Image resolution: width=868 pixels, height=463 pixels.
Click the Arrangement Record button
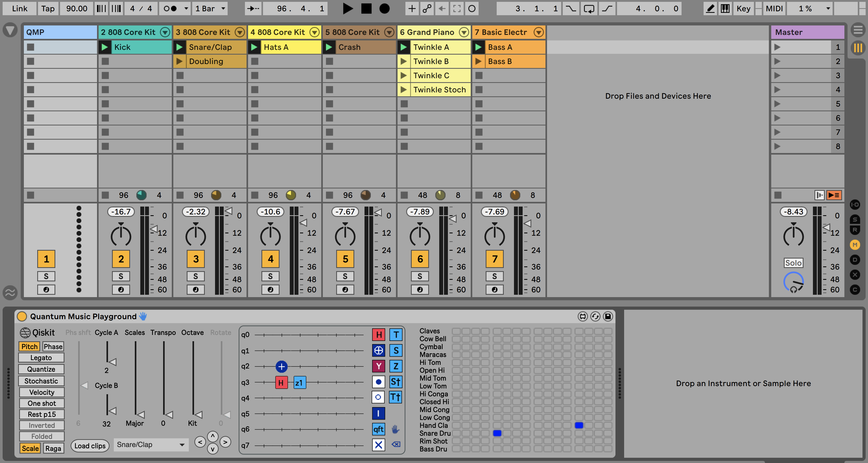384,8
